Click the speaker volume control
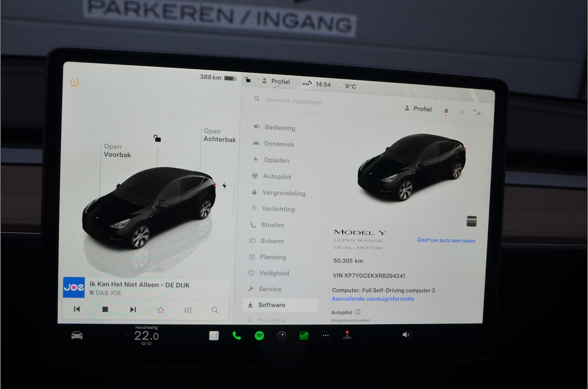 [x=406, y=335]
